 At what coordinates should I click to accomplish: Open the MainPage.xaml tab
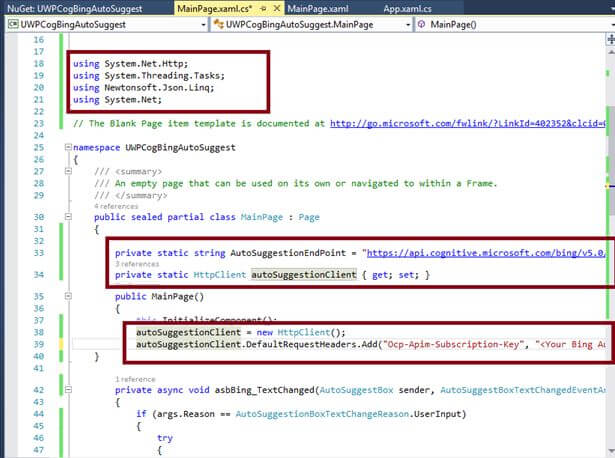pyautogui.click(x=317, y=9)
